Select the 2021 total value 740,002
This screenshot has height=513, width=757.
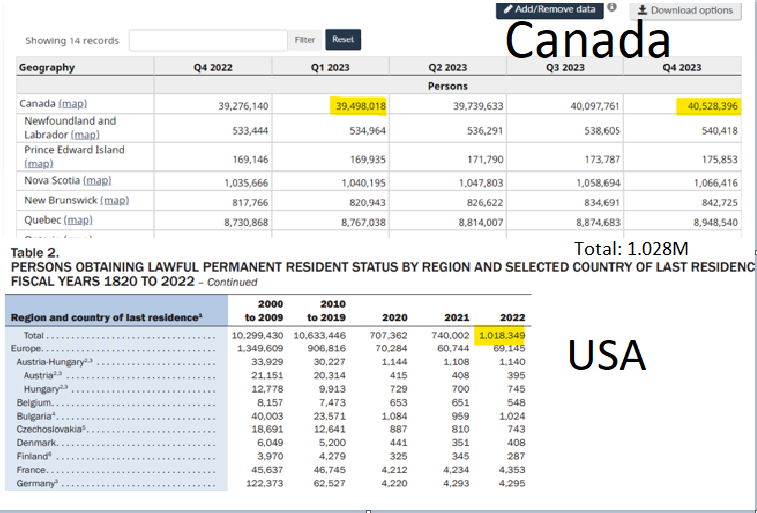449,335
